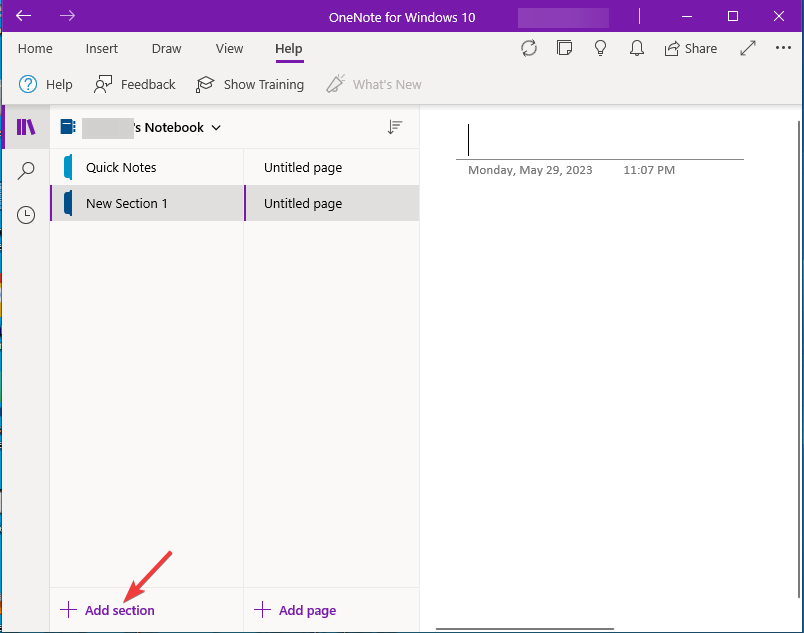Screen dimensions: 804x633
Task: Show recent notes with the clock icon
Action: point(26,215)
